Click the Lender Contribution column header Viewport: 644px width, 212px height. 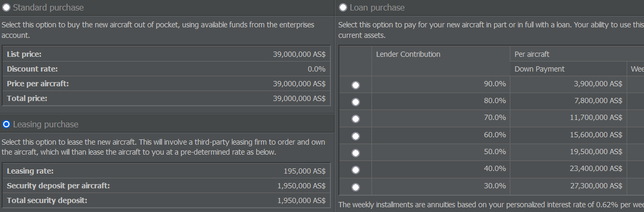(408, 54)
